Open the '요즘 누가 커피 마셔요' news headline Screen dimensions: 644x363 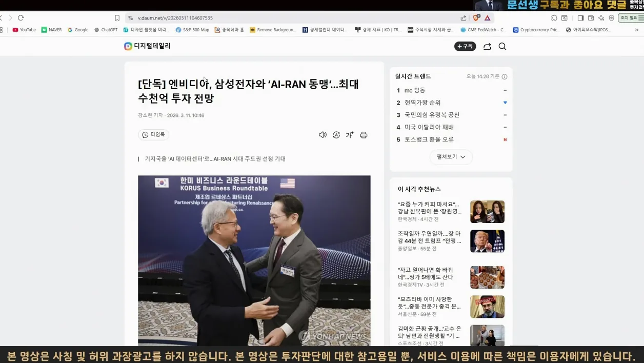coord(430,208)
